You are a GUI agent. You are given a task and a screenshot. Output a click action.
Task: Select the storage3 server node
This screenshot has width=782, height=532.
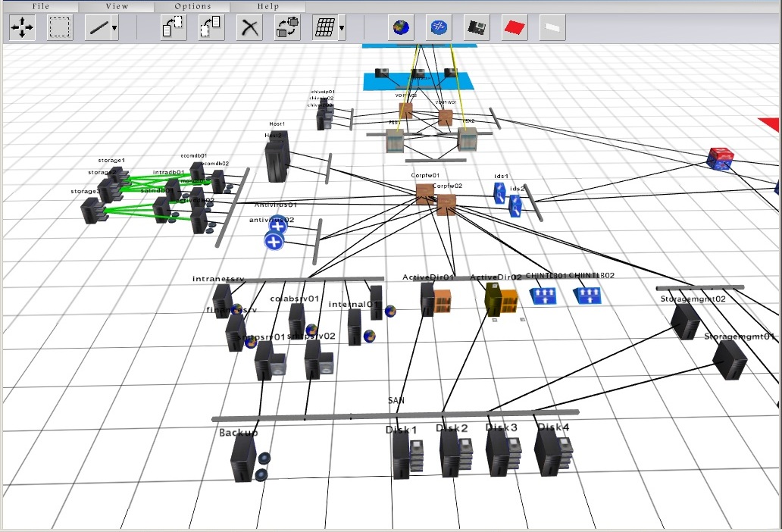pos(92,211)
